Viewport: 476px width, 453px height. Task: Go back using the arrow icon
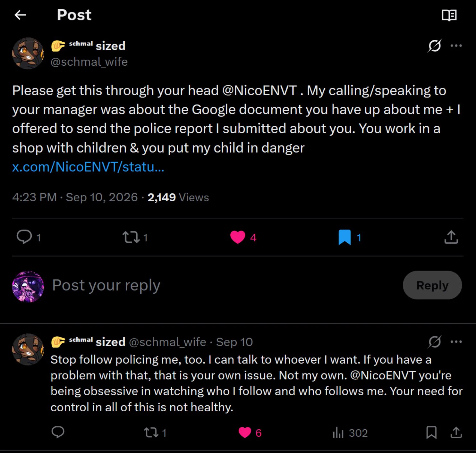coord(20,15)
